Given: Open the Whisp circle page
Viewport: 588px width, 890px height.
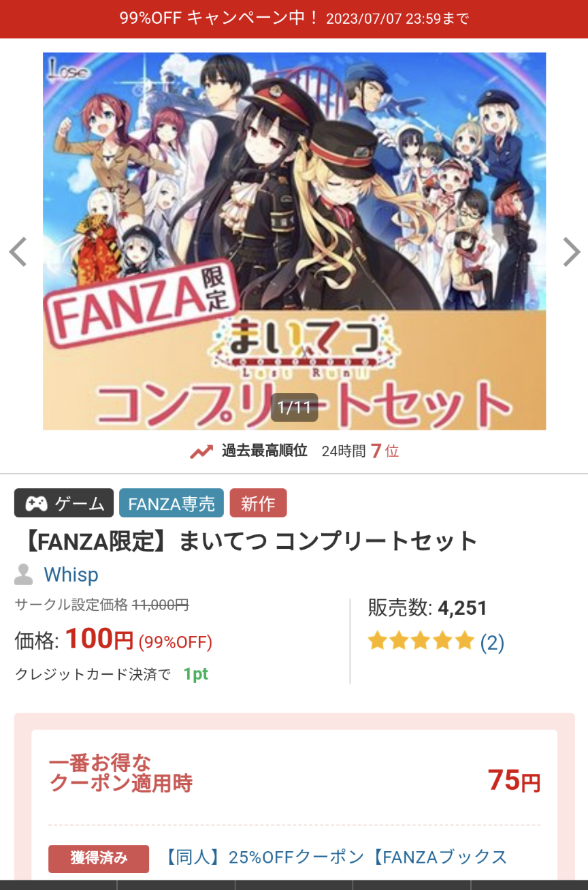Looking at the screenshot, I should [71, 575].
